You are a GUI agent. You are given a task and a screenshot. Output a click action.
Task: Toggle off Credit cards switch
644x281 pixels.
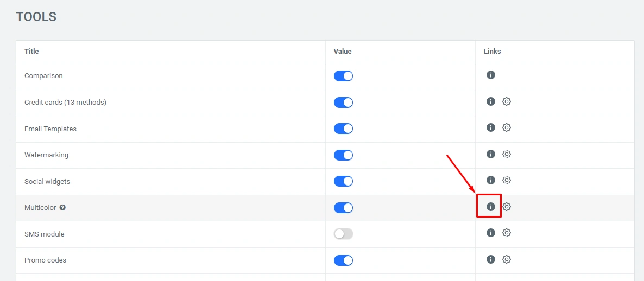[343, 103]
